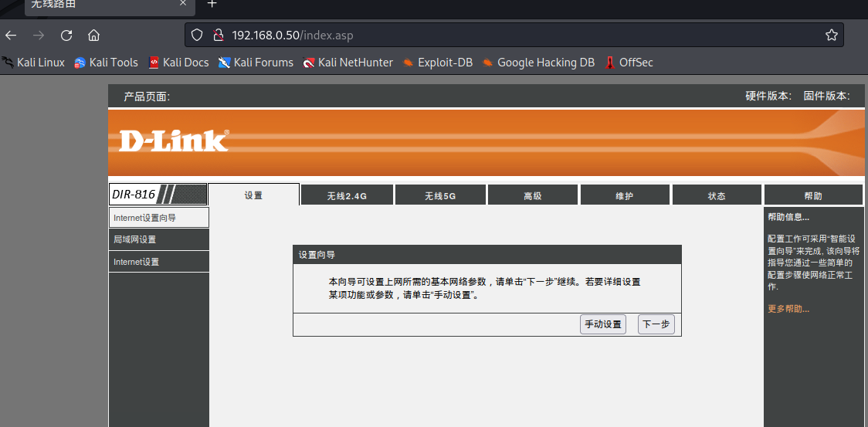Click the shield tracking protection icon

click(197, 36)
